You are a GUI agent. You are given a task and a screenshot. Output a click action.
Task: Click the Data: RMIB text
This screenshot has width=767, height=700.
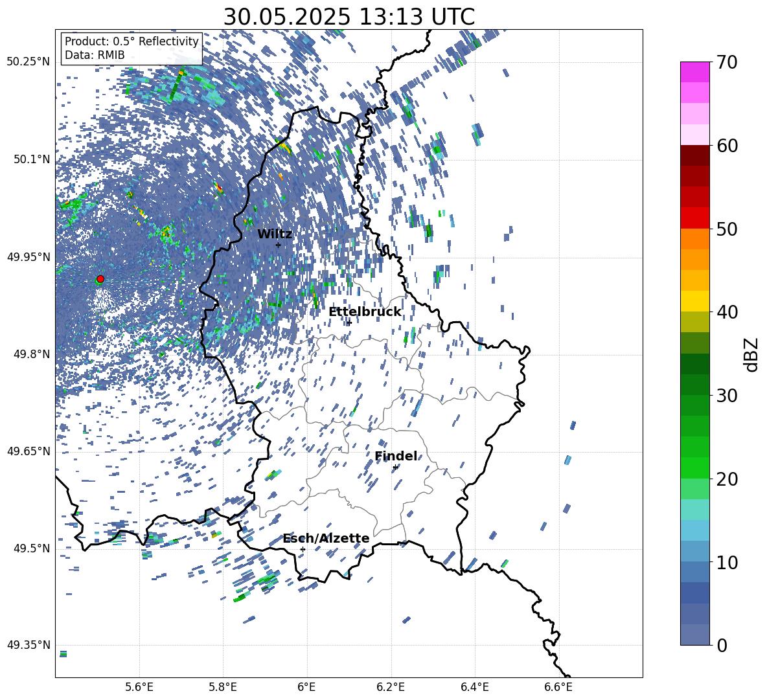(x=95, y=55)
